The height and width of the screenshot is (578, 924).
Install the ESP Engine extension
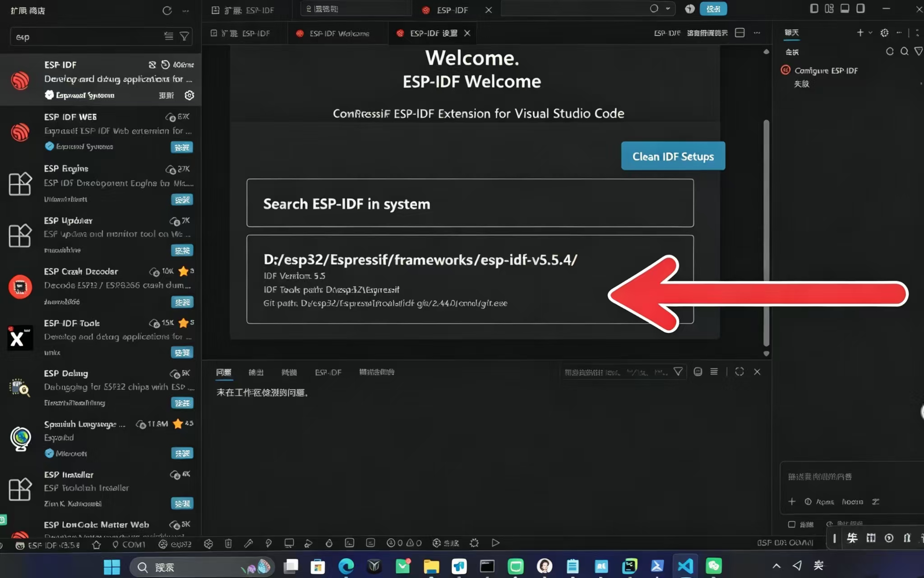click(x=182, y=200)
